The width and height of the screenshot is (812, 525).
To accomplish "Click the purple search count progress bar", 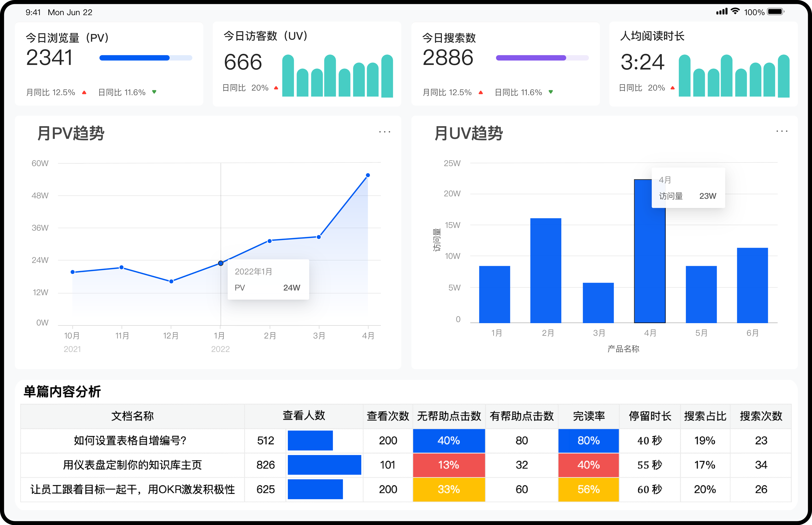I will (x=531, y=58).
